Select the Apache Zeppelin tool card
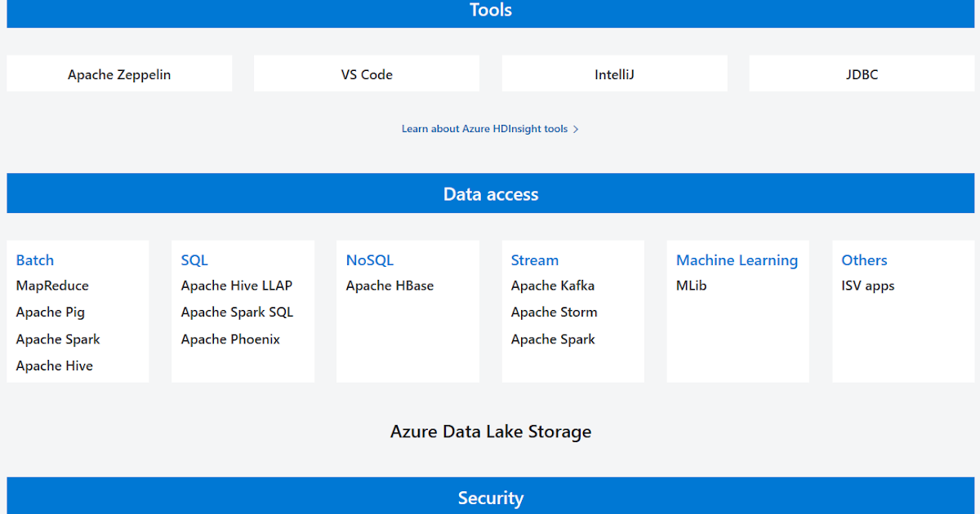The width and height of the screenshot is (980, 514). click(x=119, y=73)
